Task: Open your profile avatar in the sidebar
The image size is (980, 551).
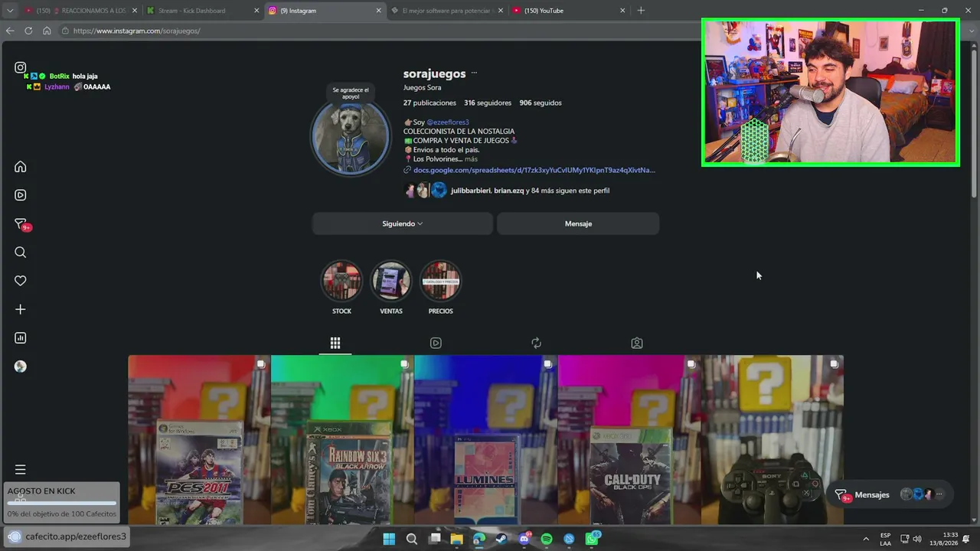Action: point(21,367)
